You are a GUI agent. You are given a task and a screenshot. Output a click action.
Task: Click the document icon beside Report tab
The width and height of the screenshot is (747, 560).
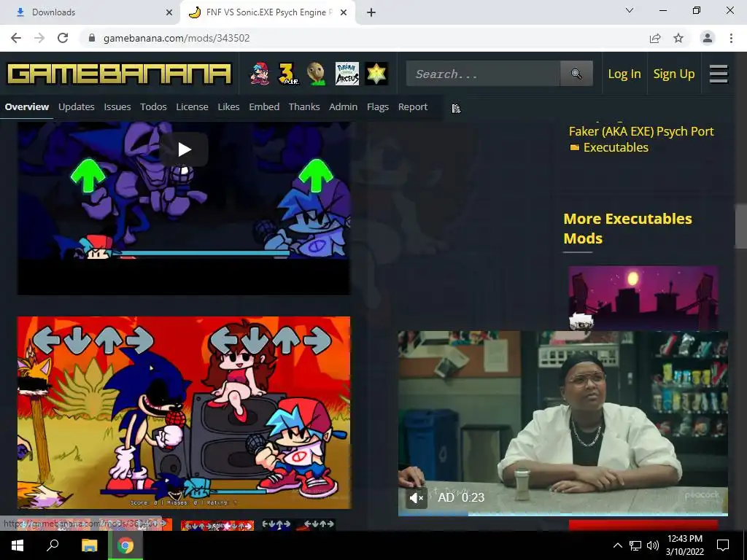456,108
